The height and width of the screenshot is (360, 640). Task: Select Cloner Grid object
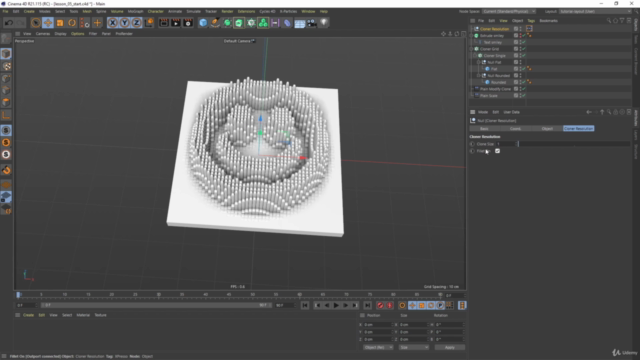pos(489,49)
